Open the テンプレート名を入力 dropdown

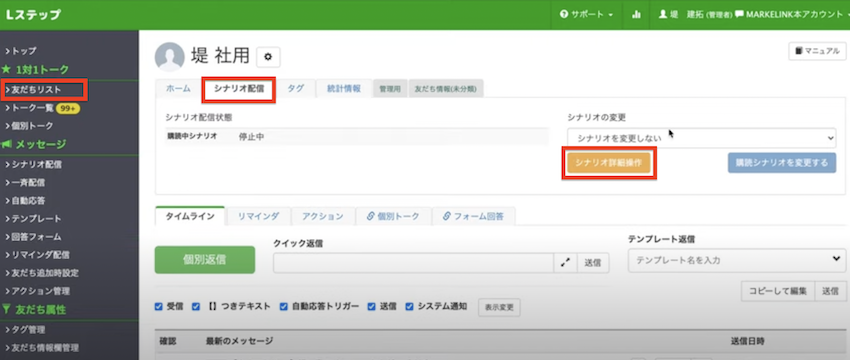point(737,260)
